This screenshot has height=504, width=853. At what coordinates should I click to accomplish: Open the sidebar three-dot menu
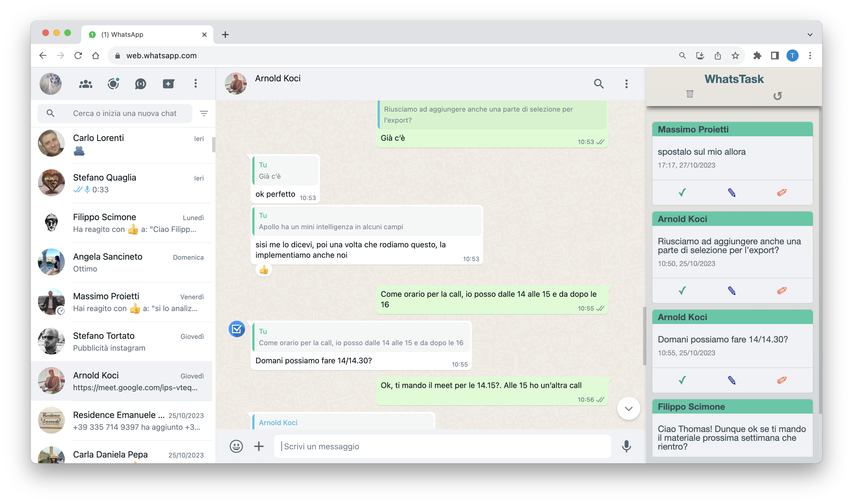tap(196, 84)
